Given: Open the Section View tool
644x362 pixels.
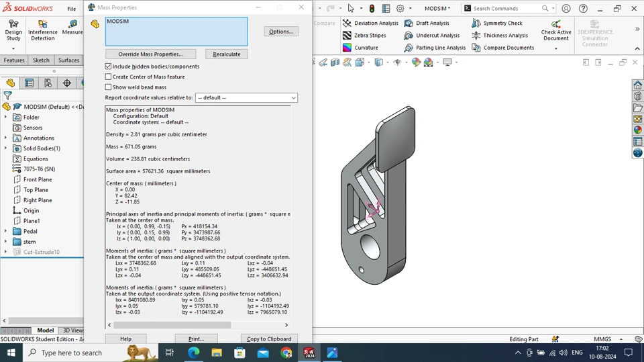Looking at the screenshot, I should [335, 62].
